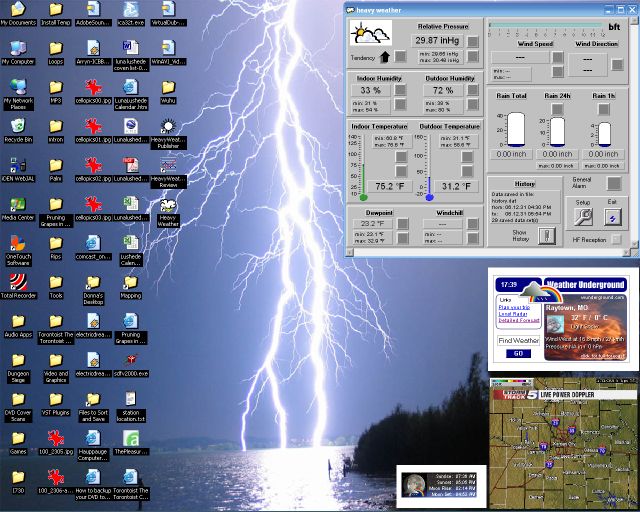
Task: Toggle alarm square beside 29.87 inHg
Action: tap(473, 41)
